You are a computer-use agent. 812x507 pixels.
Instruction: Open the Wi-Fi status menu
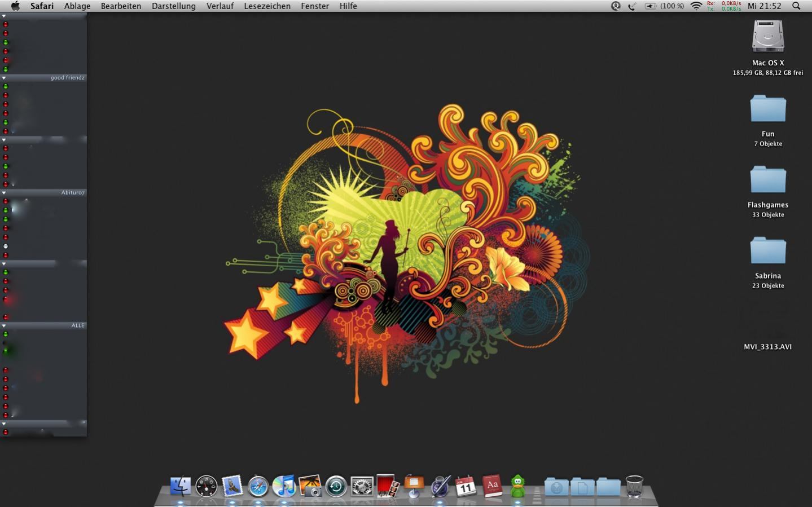(696, 6)
